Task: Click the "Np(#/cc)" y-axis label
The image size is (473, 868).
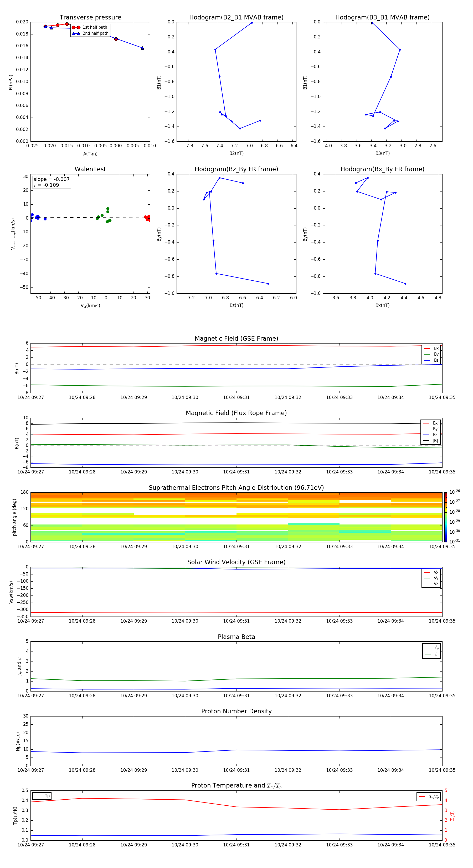Action: coord(18,741)
